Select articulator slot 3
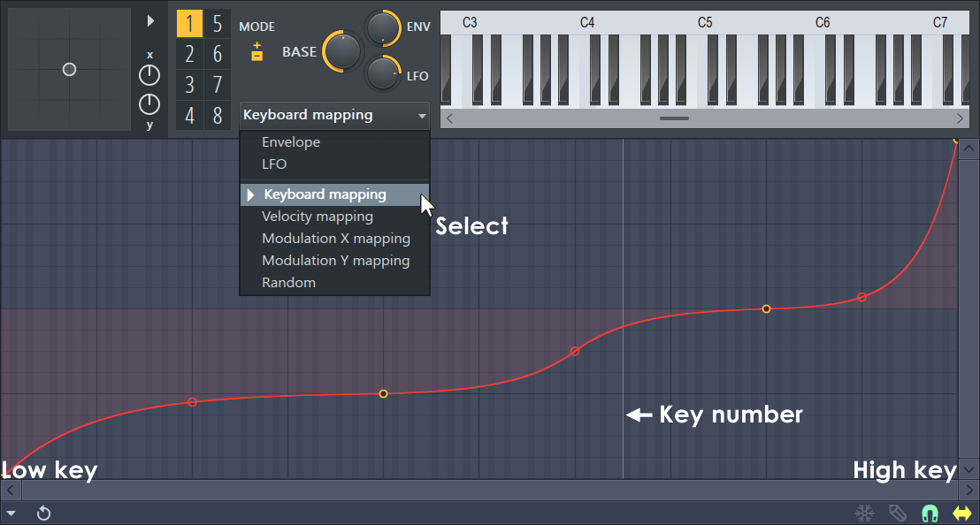The height and width of the screenshot is (525, 980). [189, 84]
